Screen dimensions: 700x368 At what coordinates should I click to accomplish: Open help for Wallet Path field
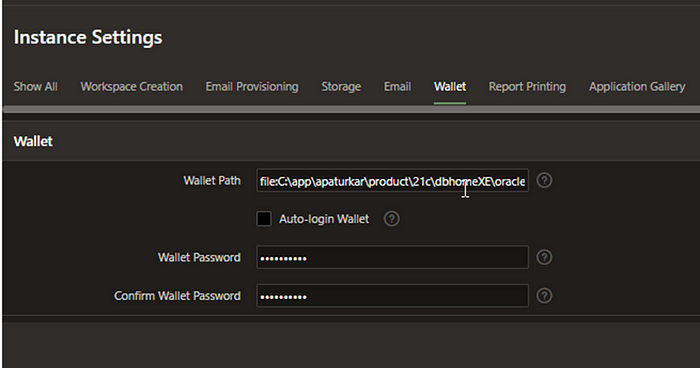[544, 180]
